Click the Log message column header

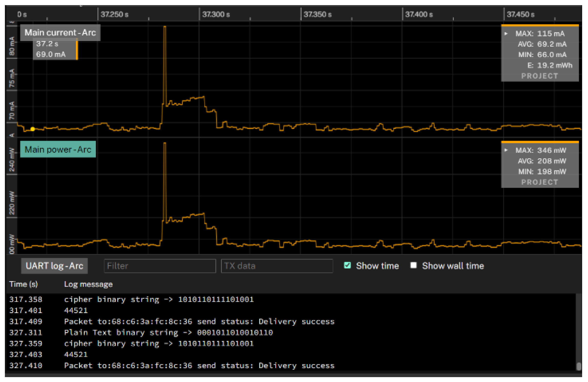(88, 284)
